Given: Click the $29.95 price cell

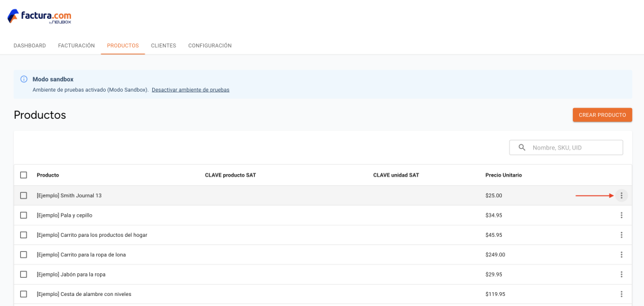Looking at the screenshot, I should tap(494, 275).
